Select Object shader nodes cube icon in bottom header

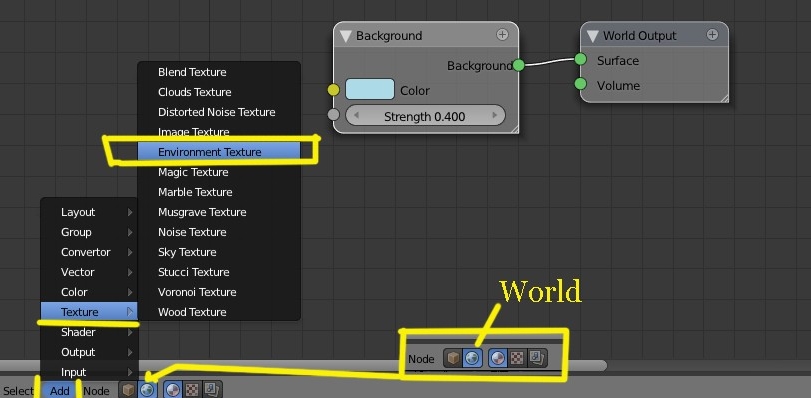(x=128, y=390)
